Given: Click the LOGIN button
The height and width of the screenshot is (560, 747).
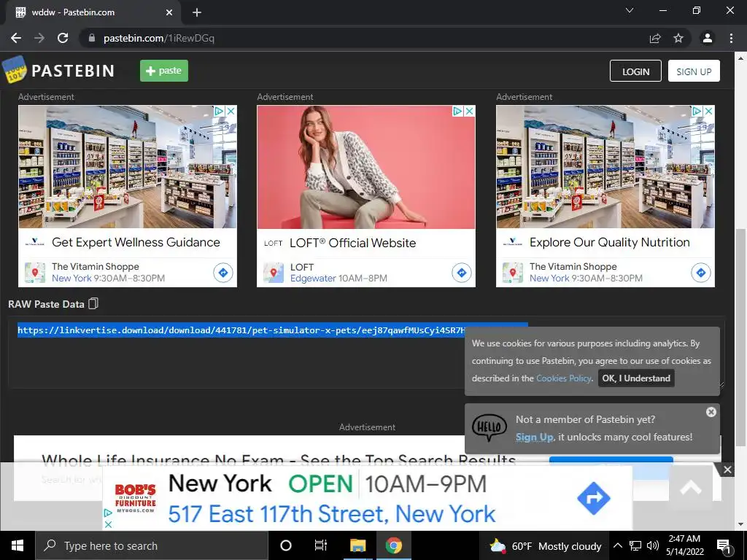Looking at the screenshot, I should point(635,71).
